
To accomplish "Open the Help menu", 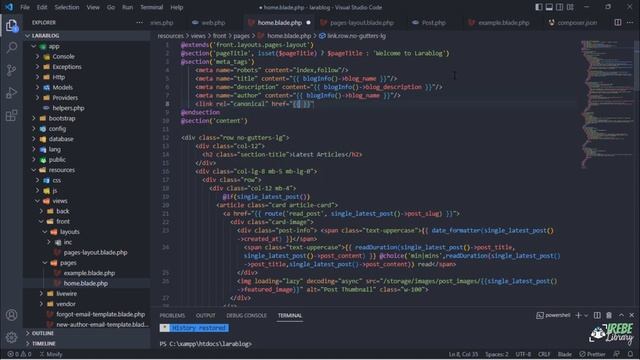I will 177,7.
